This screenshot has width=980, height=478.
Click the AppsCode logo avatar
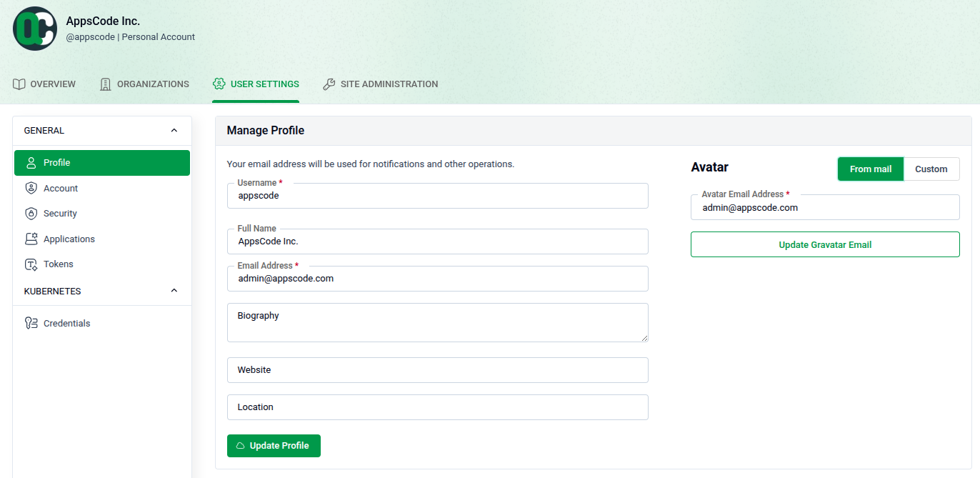tap(34, 29)
